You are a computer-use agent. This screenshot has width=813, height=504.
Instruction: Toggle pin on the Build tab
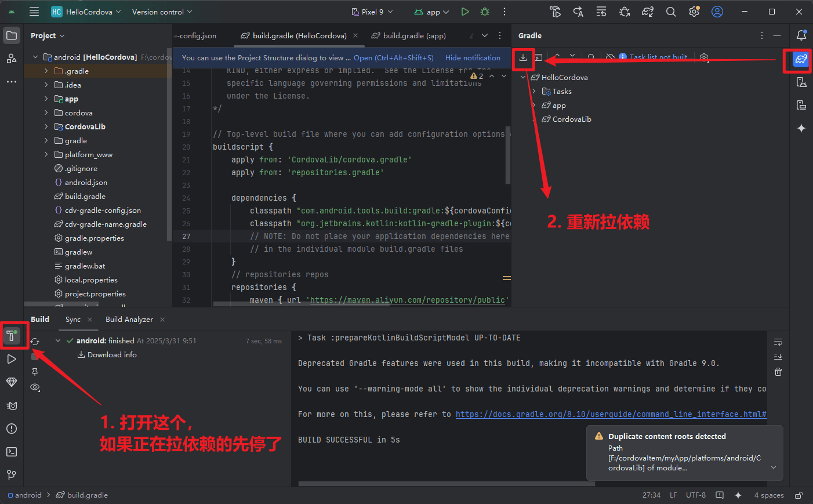point(35,372)
